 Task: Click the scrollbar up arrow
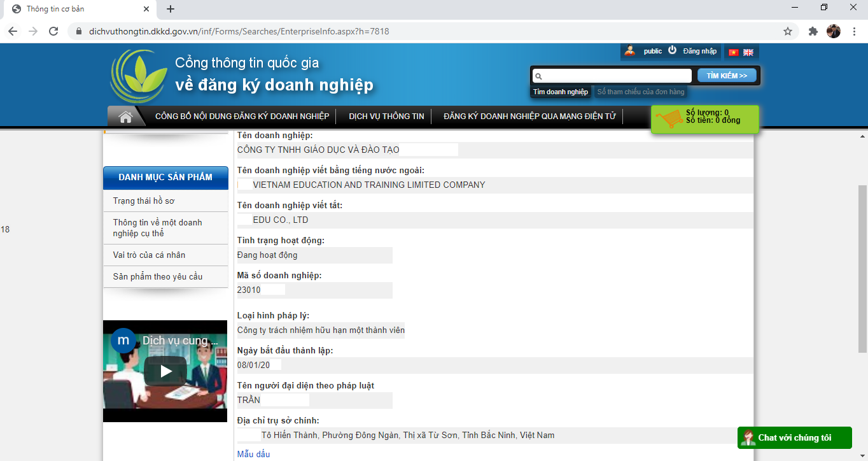click(x=863, y=136)
